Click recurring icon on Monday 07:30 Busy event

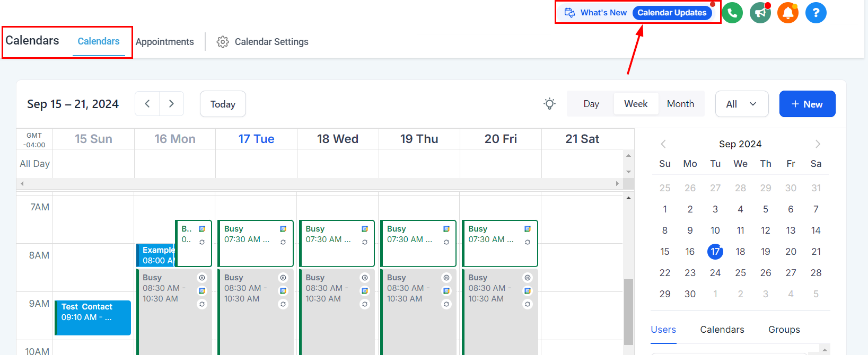click(202, 242)
